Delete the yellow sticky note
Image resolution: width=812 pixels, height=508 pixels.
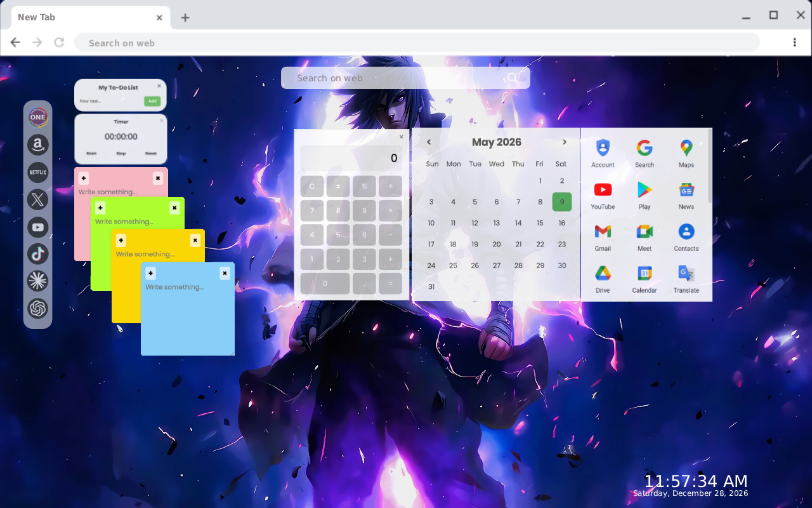[x=195, y=240]
